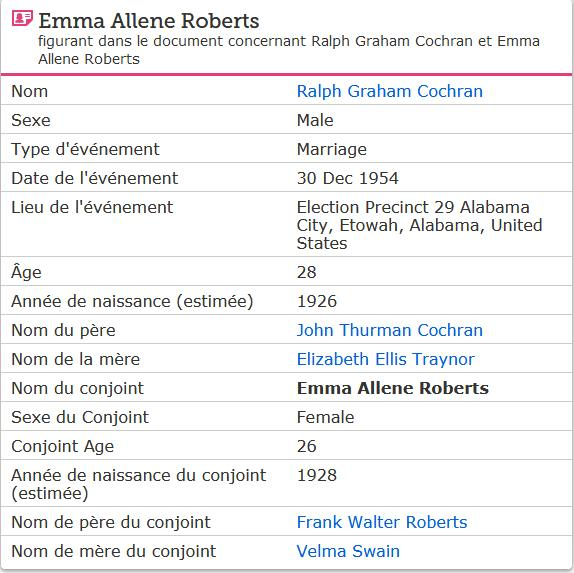Click the 'Sexe du Conjoint' label
The image size is (574, 573).
(x=80, y=417)
